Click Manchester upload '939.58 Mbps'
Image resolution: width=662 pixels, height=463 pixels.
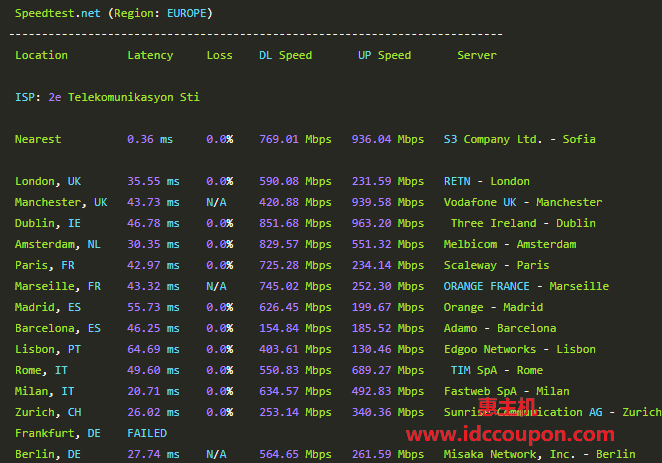pos(388,202)
